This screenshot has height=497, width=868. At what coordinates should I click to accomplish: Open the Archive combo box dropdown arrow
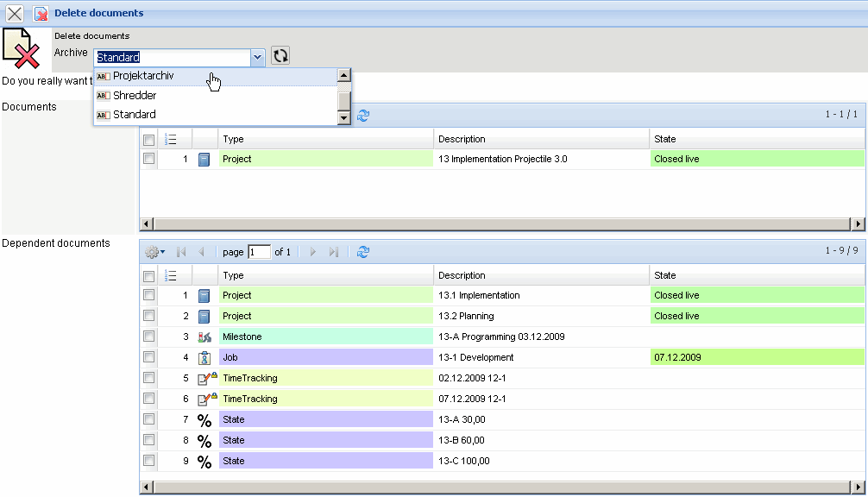tap(257, 56)
